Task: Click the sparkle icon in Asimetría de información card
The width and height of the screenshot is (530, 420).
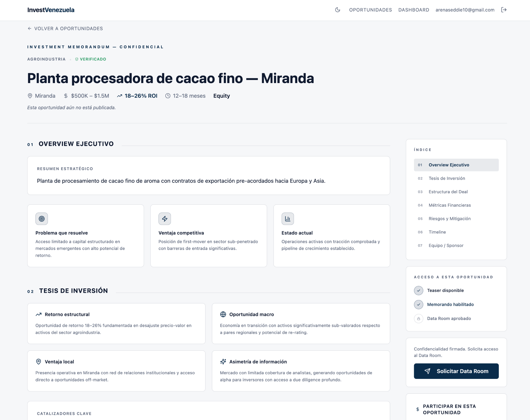Action: 223,361
